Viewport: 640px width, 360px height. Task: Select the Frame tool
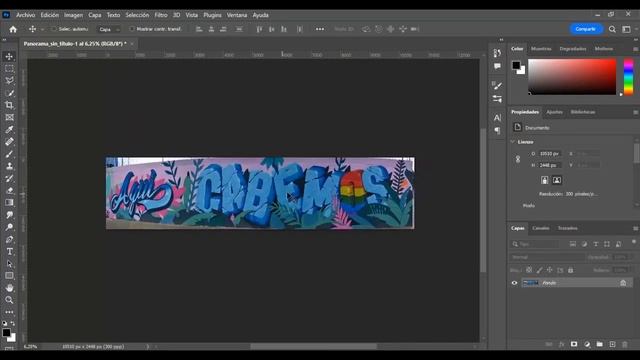click(x=9, y=118)
